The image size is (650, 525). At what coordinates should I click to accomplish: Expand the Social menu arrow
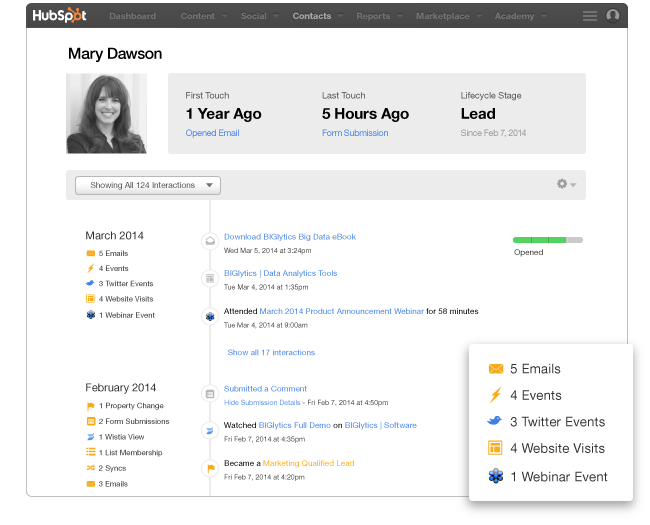click(276, 16)
